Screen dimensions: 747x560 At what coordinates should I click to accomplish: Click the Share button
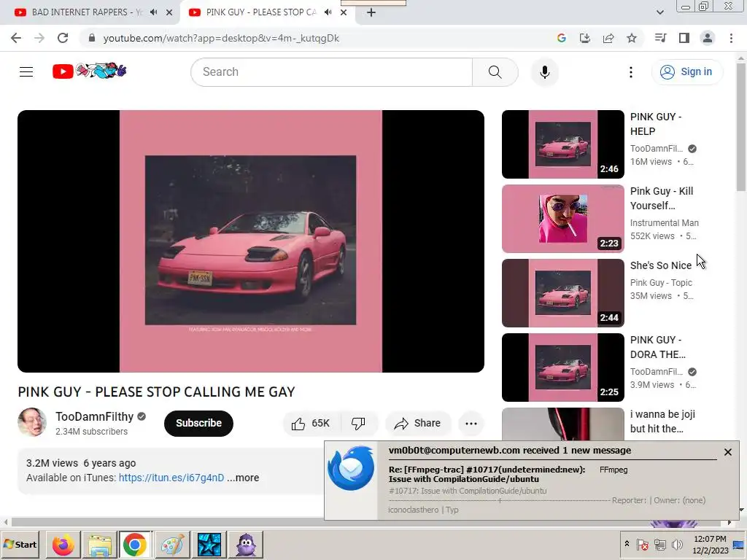tap(418, 424)
